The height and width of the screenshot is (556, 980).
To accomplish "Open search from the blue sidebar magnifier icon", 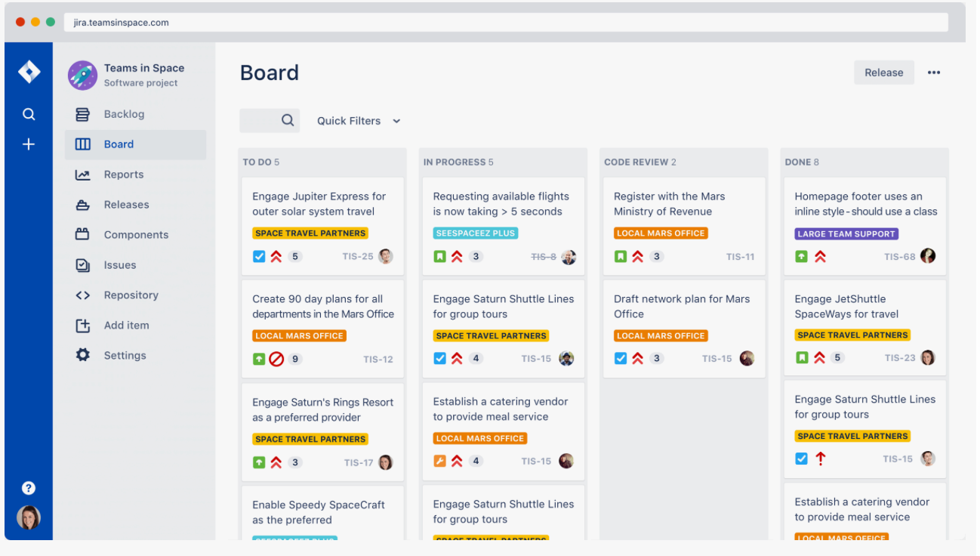I will [x=29, y=114].
